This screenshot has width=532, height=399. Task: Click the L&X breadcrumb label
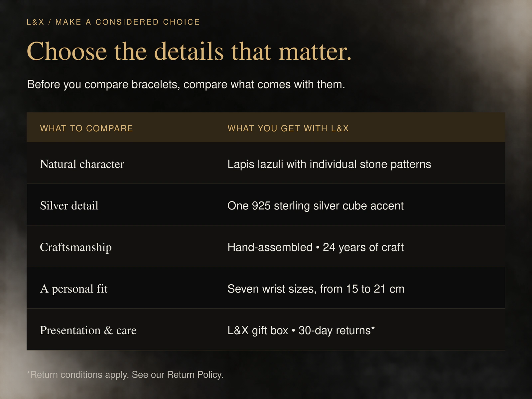pos(35,22)
